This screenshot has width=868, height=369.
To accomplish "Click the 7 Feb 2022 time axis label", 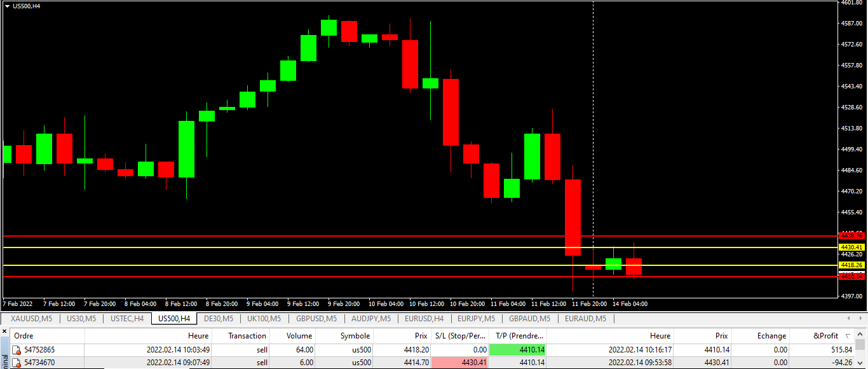I will pyautogui.click(x=18, y=303).
